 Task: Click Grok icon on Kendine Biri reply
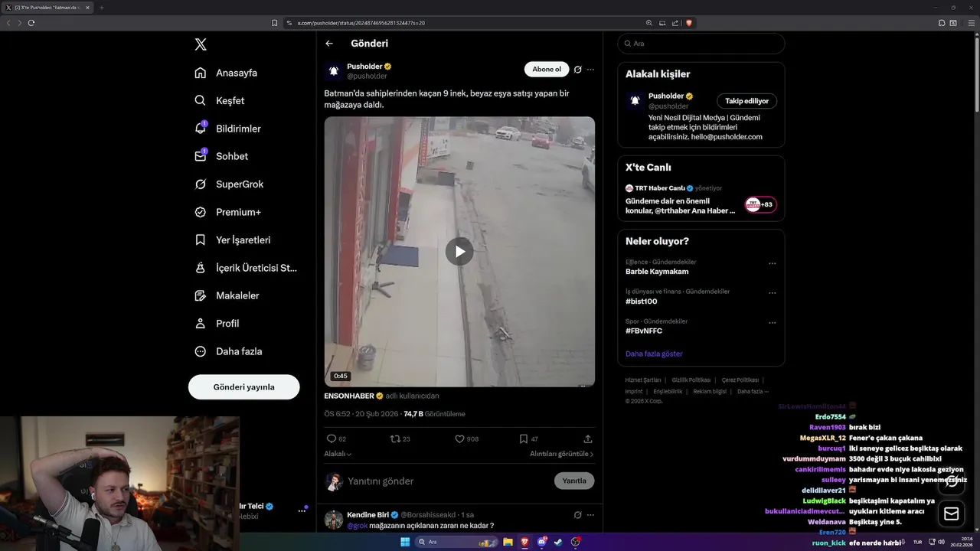coord(578,515)
